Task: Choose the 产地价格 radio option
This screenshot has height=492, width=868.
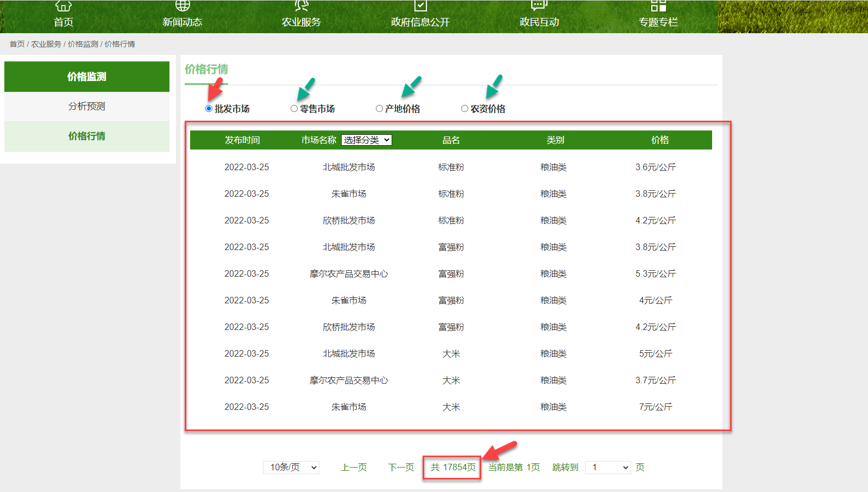Action: [379, 109]
